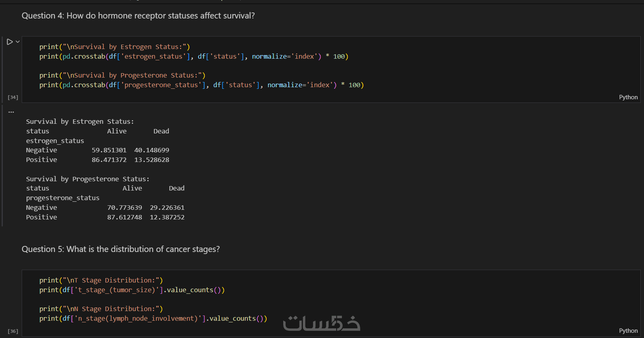Run the estrogen status crosstab cell
The image size is (644, 338).
pyautogui.click(x=10, y=42)
